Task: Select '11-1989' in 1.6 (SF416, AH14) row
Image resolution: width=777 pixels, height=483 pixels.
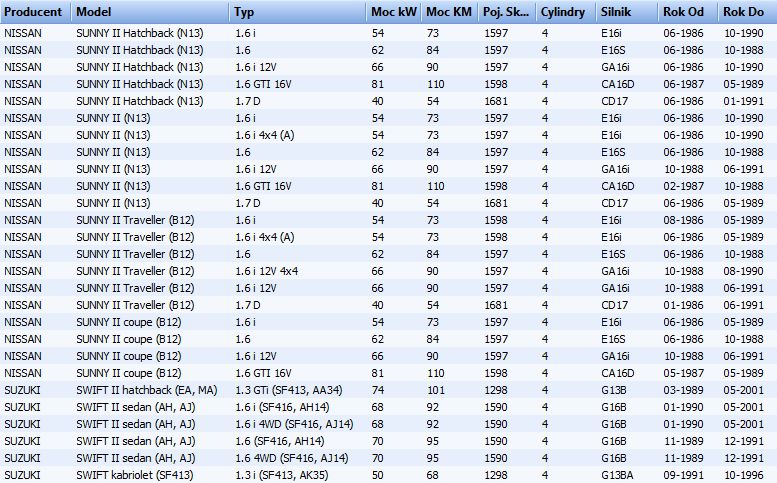Action: tap(683, 441)
